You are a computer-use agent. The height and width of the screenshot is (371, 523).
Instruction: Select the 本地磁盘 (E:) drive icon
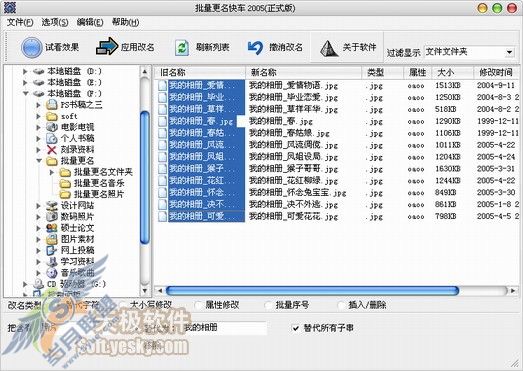pos(39,82)
